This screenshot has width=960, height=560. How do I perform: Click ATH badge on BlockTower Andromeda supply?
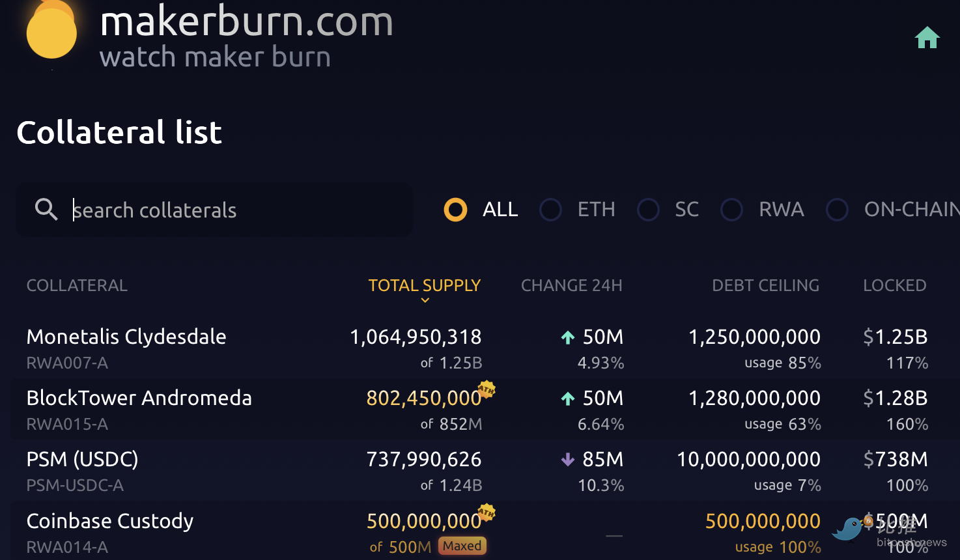click(x=487, y=389)
